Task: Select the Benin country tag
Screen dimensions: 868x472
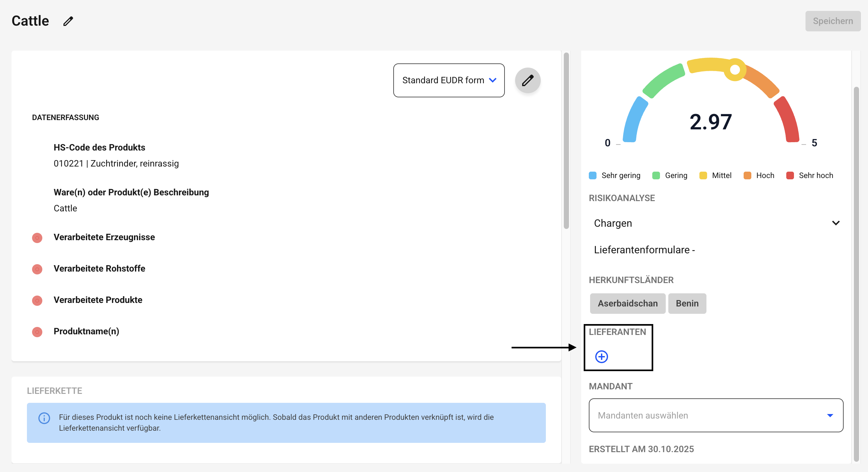Action: [687, 303]
